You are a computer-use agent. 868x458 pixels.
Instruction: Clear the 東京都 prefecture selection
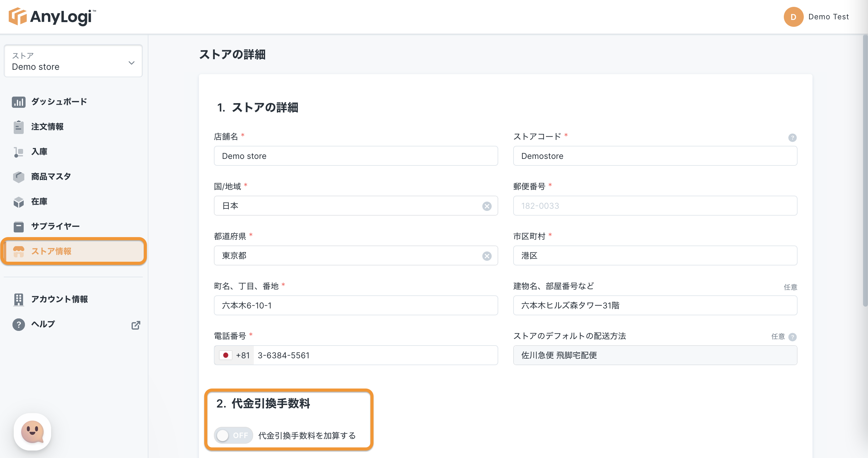coord(487,256)
